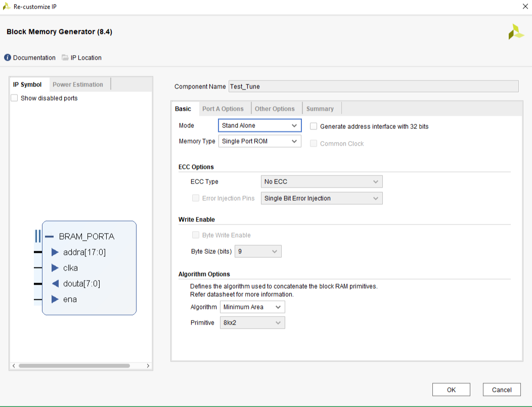532x407 pixels.
Task: Click the IP Location folder icon
Action: point(65,57)
